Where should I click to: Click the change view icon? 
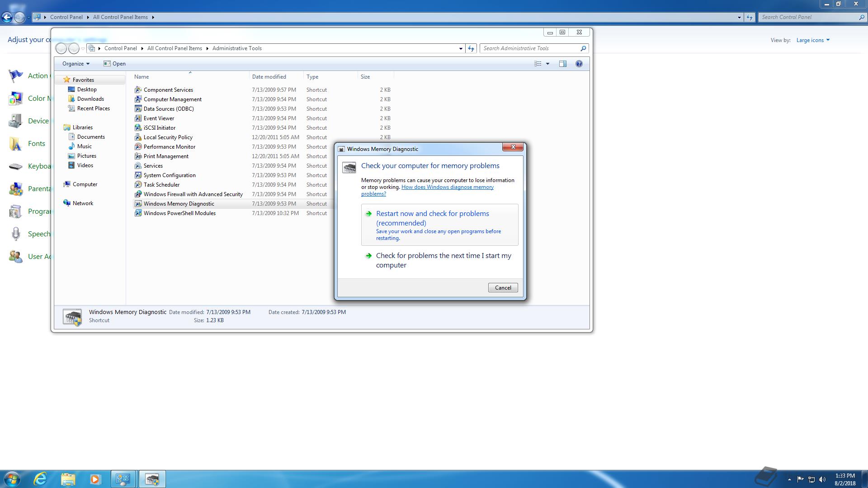click(538, 64)
